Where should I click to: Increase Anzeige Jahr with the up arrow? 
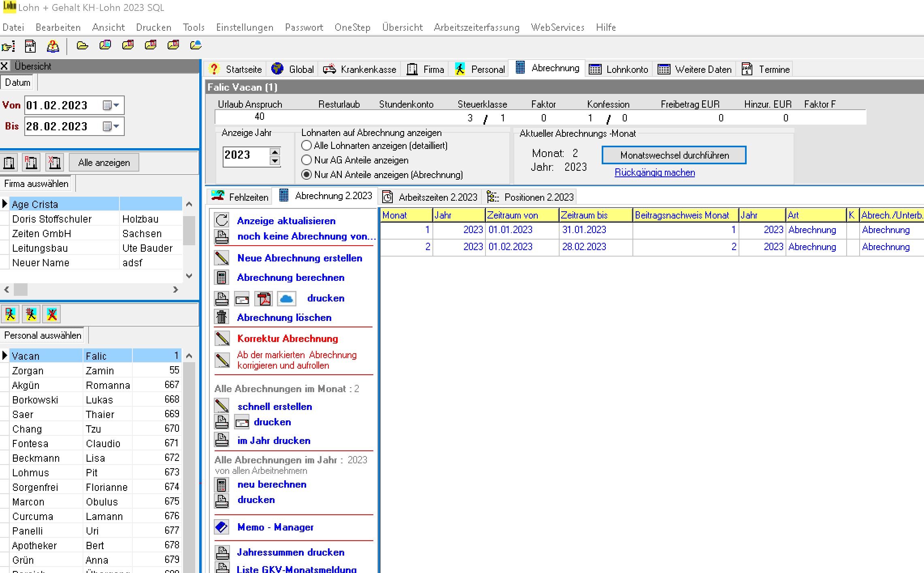pyautogui.click(x=275, y=152)
